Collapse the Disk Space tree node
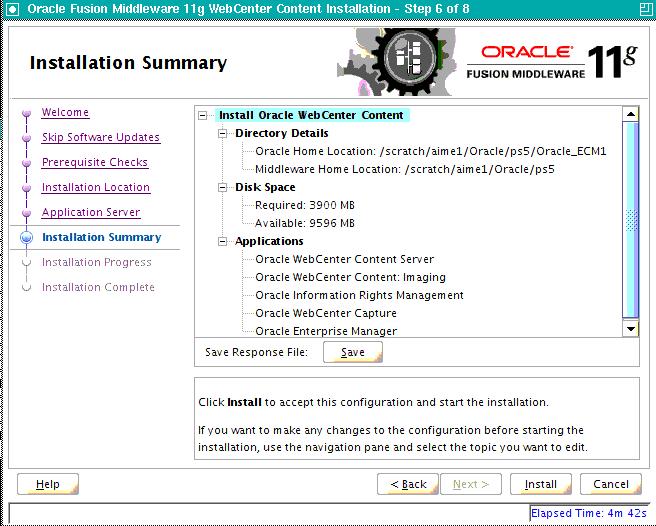This screenshot has width=656, height=526. click(x=223, y=187)
